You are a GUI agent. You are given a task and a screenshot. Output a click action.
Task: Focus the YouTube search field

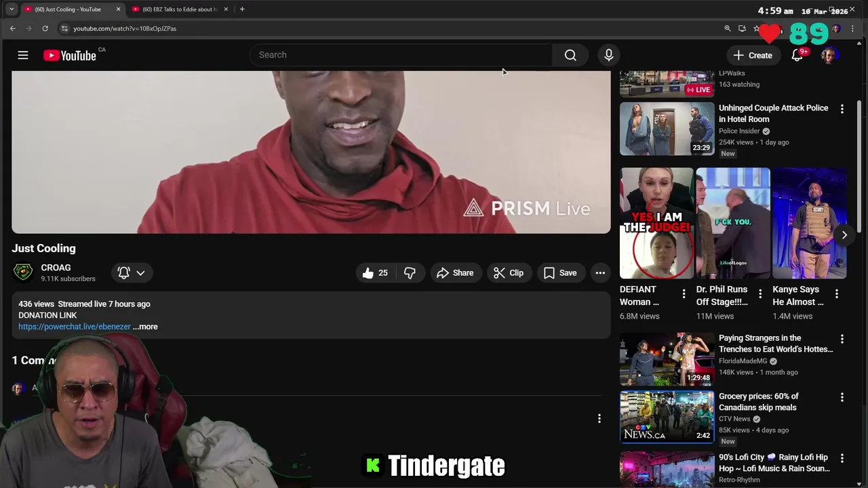pos(401,55)
